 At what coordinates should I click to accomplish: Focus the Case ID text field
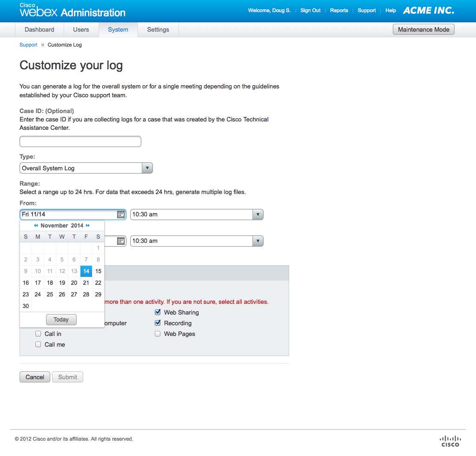tap(80, 141)
